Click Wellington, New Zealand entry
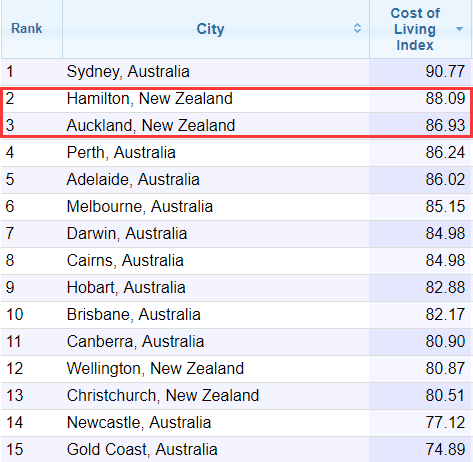The image size is (473, 462). [x=155, y=369]
